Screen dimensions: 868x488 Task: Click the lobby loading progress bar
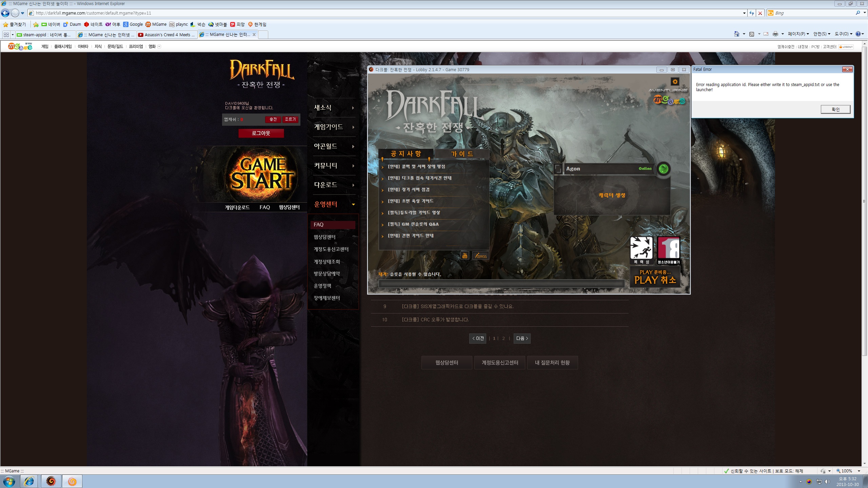pos(501,284)
